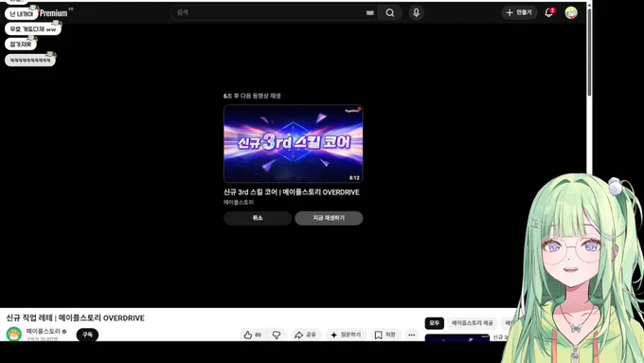The width and height of the screenshot is (644, 363).
Task: Open 메이플스토리 channel name below video
Action: point(44,331)
